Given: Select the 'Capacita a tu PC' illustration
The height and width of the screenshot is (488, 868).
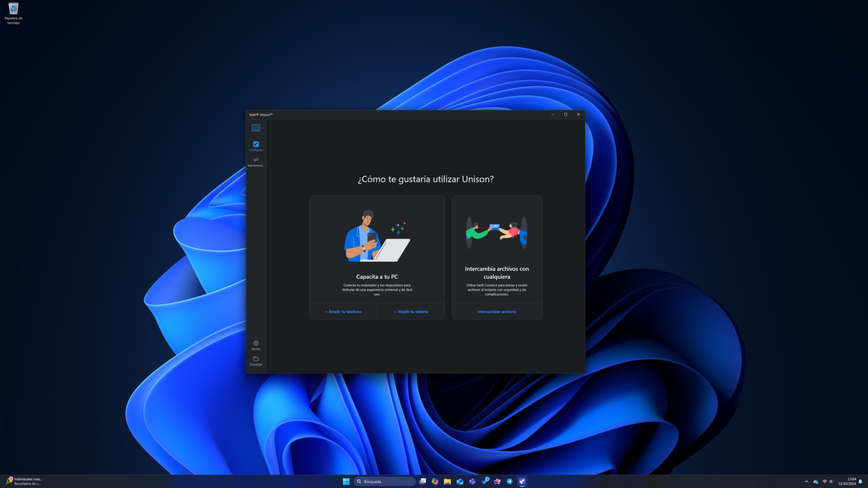Looking at the screenshot, I should click(x=377, y=236).
